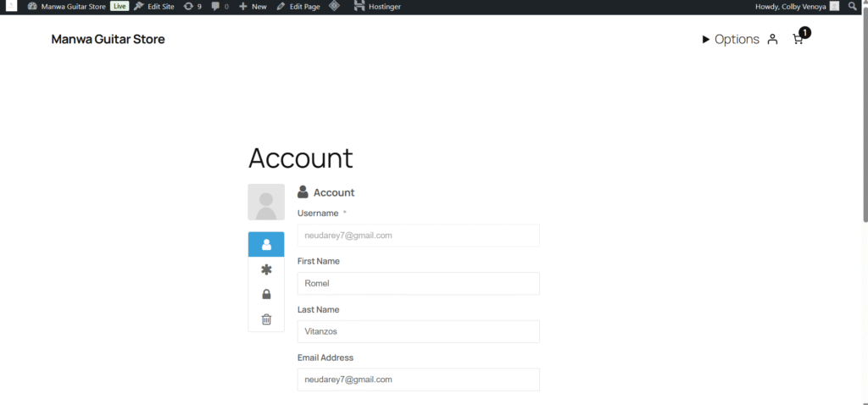Click Edit Site in admin bar
The height and width of the screenshot is (405, 868).
[154, 7]
